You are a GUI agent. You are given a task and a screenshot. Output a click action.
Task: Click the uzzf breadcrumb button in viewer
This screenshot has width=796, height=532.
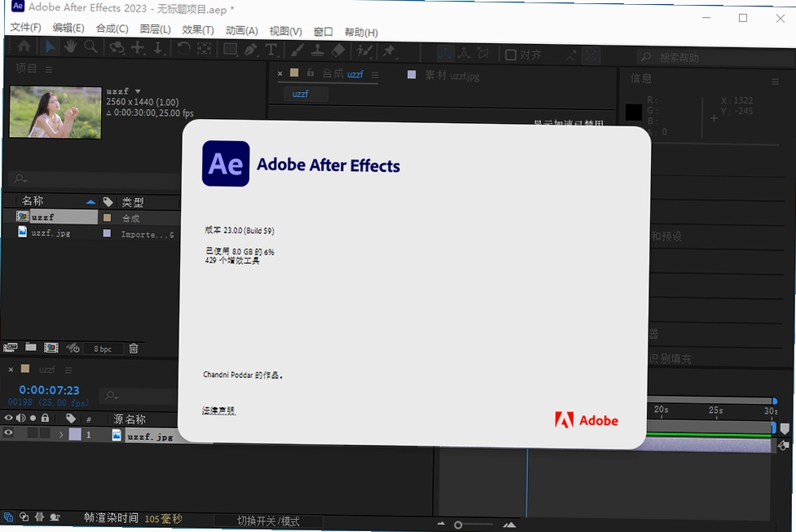(x=306, y=94)
